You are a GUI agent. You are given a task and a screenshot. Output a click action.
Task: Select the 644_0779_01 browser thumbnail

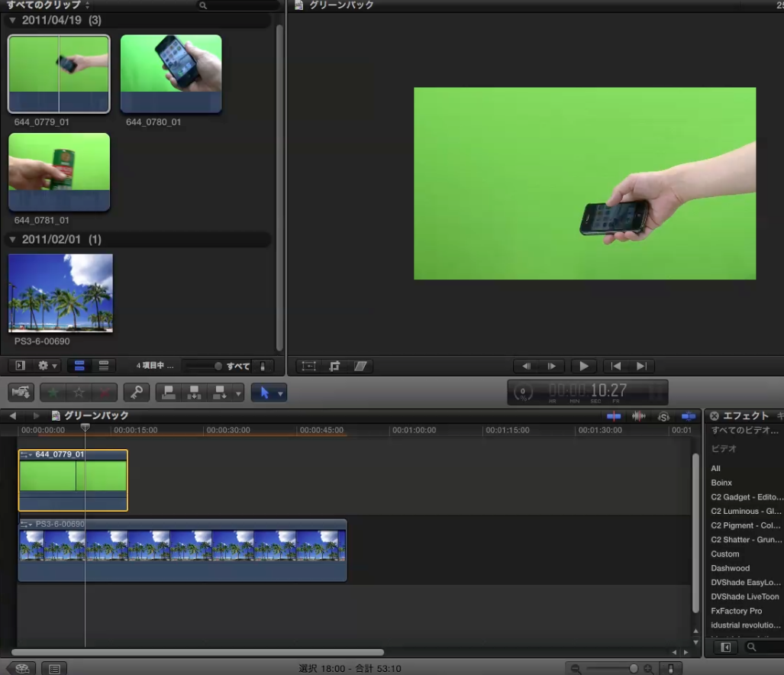click(x=59, y=74)
